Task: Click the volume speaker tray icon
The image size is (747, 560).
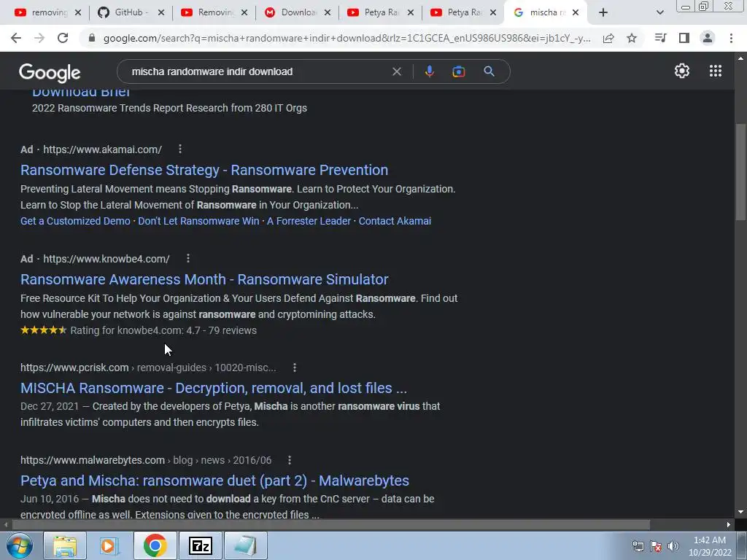Action: pos(673,546)
